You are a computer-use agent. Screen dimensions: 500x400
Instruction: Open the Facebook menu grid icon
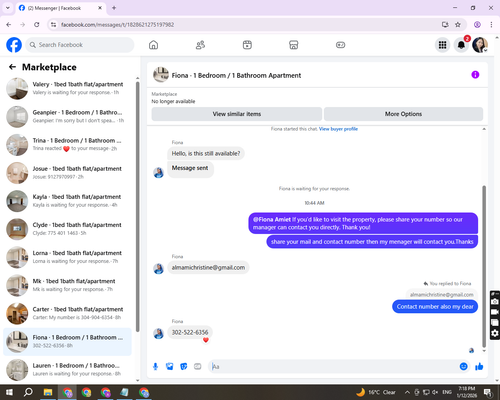point(442,45)
